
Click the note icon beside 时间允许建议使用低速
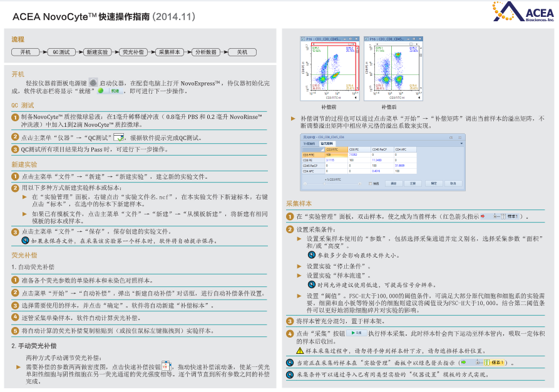(x=312, y=284)
